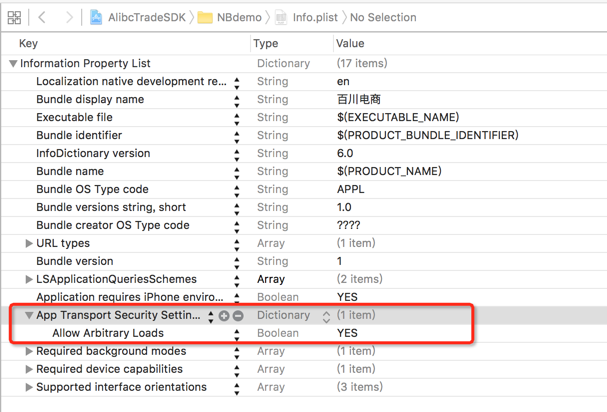Viewport: 607px width, 412px height.
Task: Open the related items grid icon
Action: pyautogui.click(x=14, y=17)
